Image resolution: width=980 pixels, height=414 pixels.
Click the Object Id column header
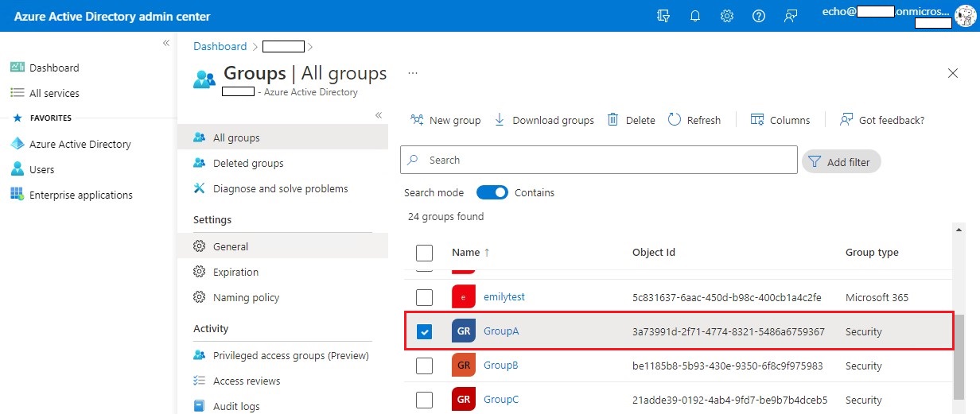[x=654, y=252]
